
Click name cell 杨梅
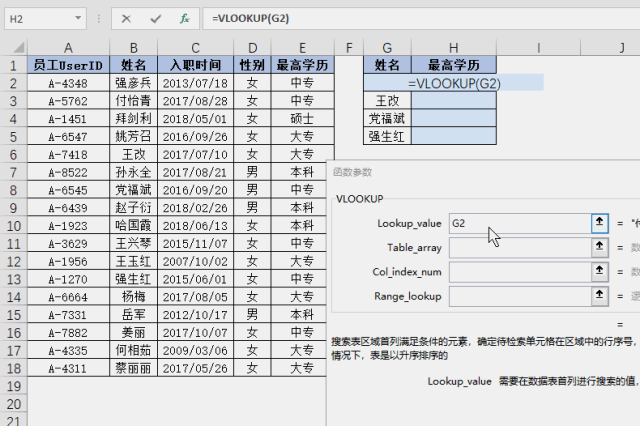pos(133,297)
